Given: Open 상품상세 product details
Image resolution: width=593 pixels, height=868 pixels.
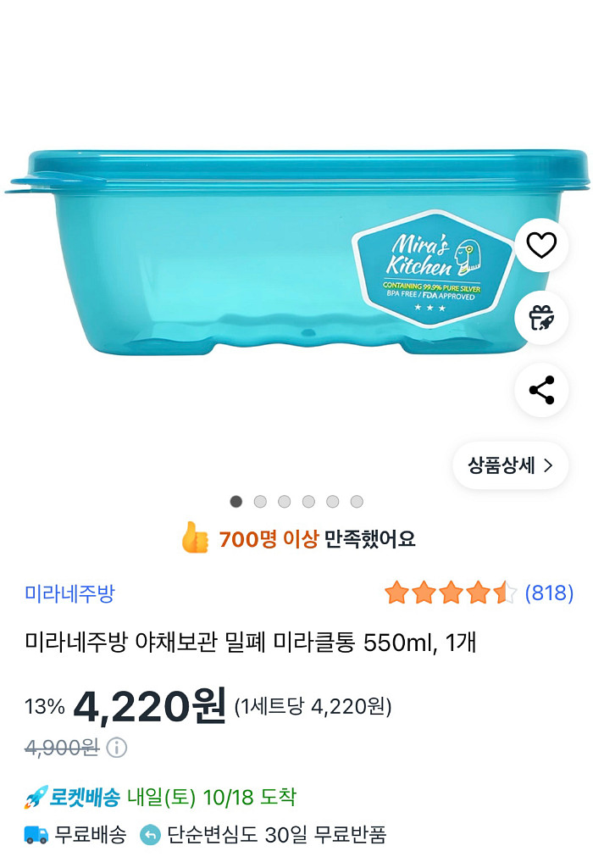Looking at the screenshot, I should click(510, 465).
